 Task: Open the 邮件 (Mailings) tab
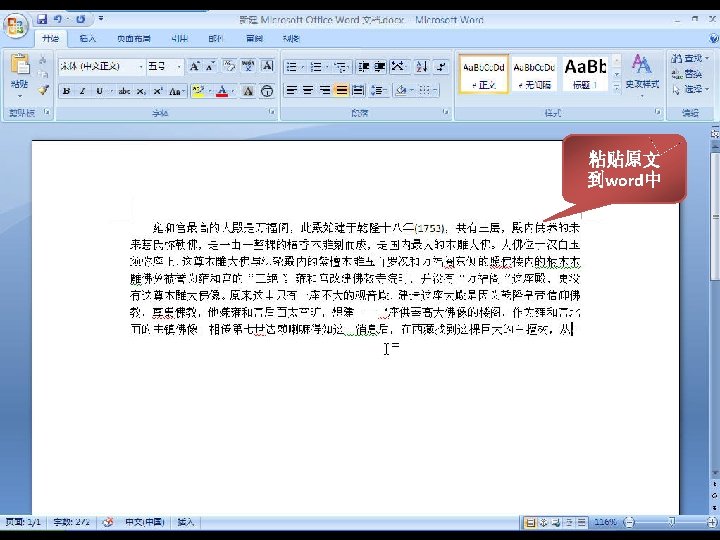[216, 39]
